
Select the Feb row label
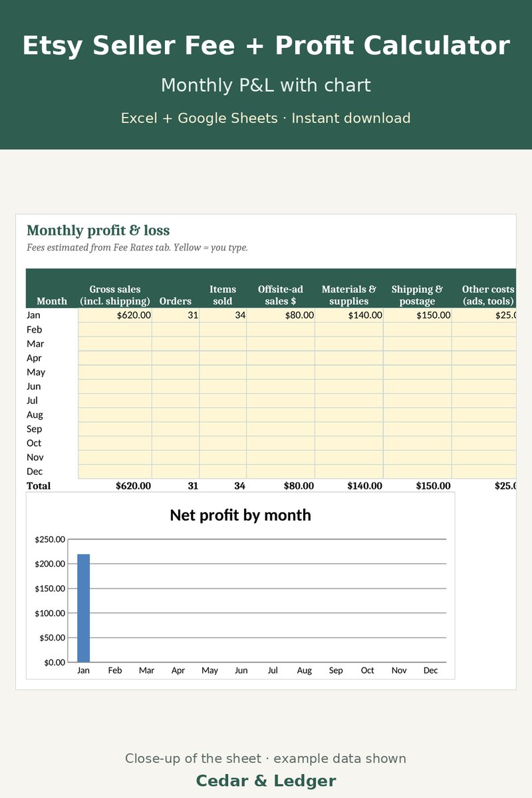[x=35, y=330]
